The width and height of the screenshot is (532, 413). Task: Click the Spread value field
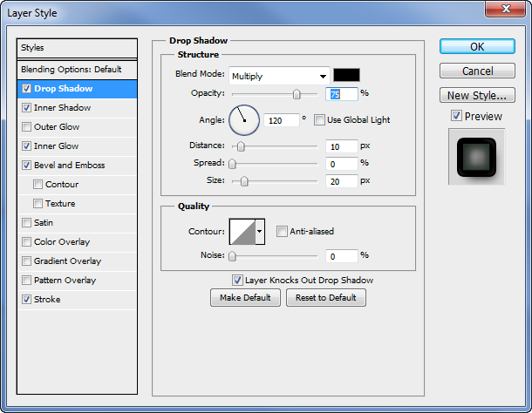click(342, 164)
